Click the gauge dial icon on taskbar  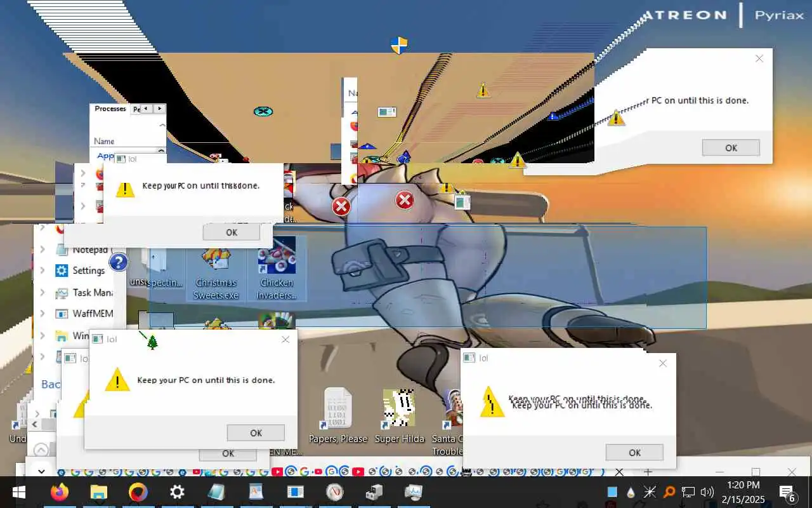[x=334, y=492]
